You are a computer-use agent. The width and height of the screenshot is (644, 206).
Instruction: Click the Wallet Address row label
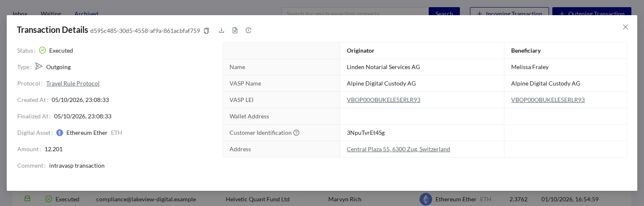pos(249,116)
